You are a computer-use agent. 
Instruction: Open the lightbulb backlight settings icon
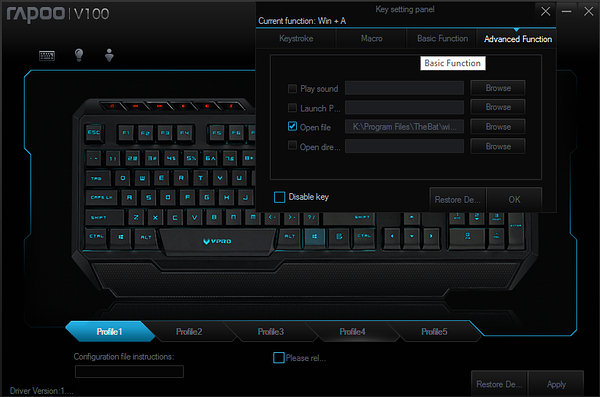79,55
